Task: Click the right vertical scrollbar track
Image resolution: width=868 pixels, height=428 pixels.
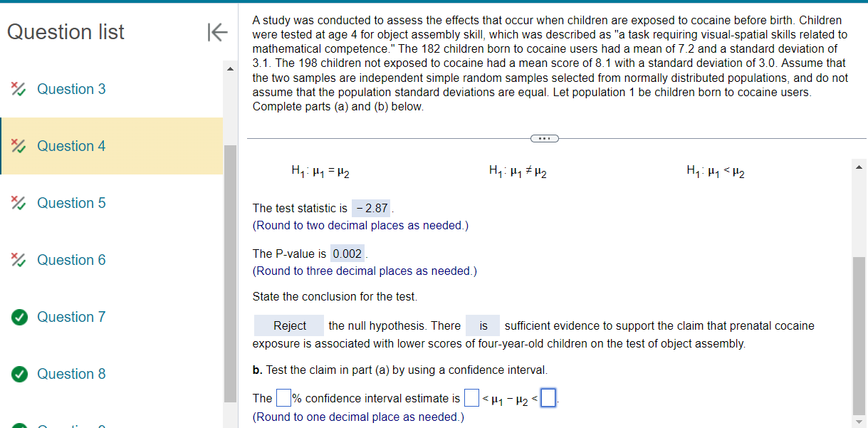Action: (858, 299)
